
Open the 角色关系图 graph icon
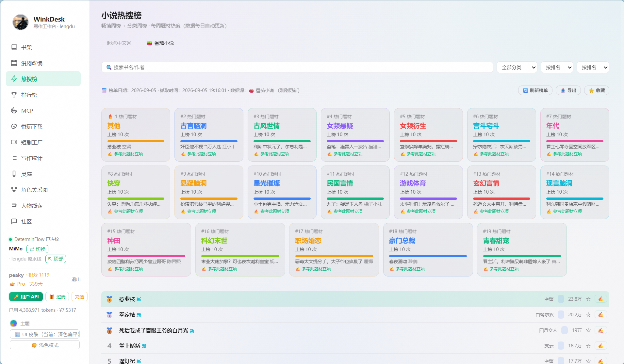[x=14, y=190]
